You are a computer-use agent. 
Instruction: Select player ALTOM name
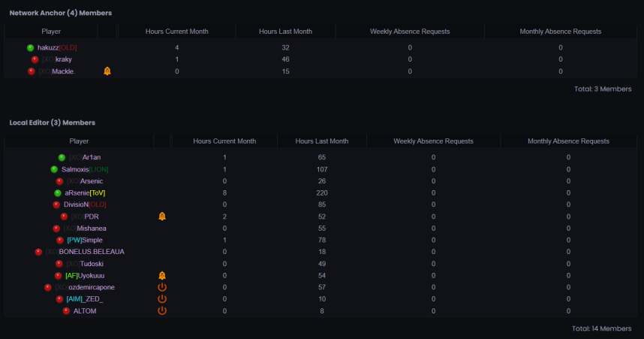click(x=85, y=311)
